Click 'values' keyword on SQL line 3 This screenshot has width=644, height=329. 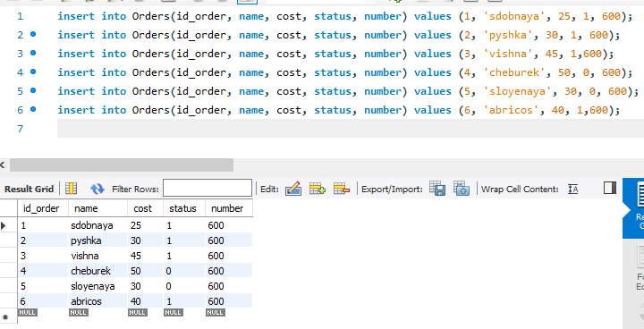tap(433, 54)
